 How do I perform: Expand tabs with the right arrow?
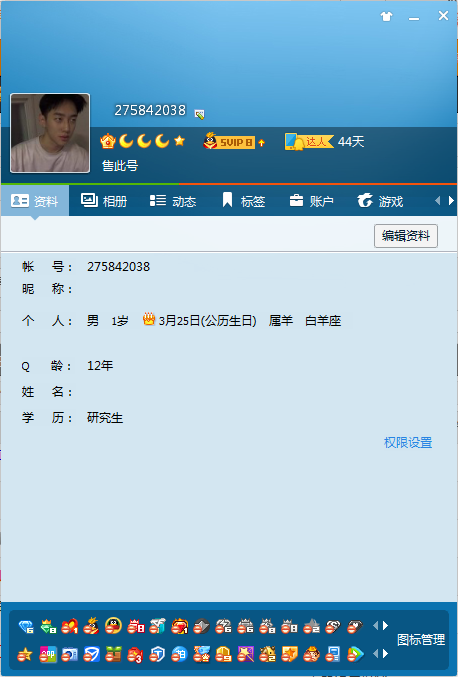point(451,201)
